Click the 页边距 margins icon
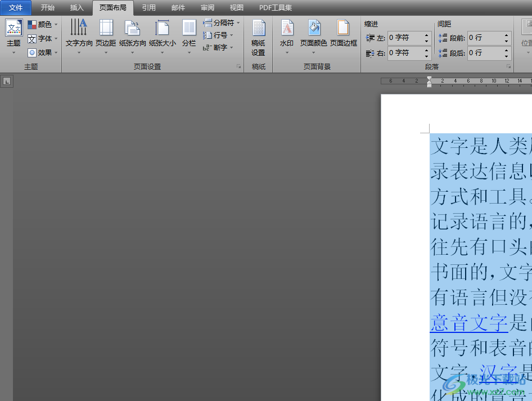Image resolution: width=532 pixels, height=401 pixels. tap(106, 27)
